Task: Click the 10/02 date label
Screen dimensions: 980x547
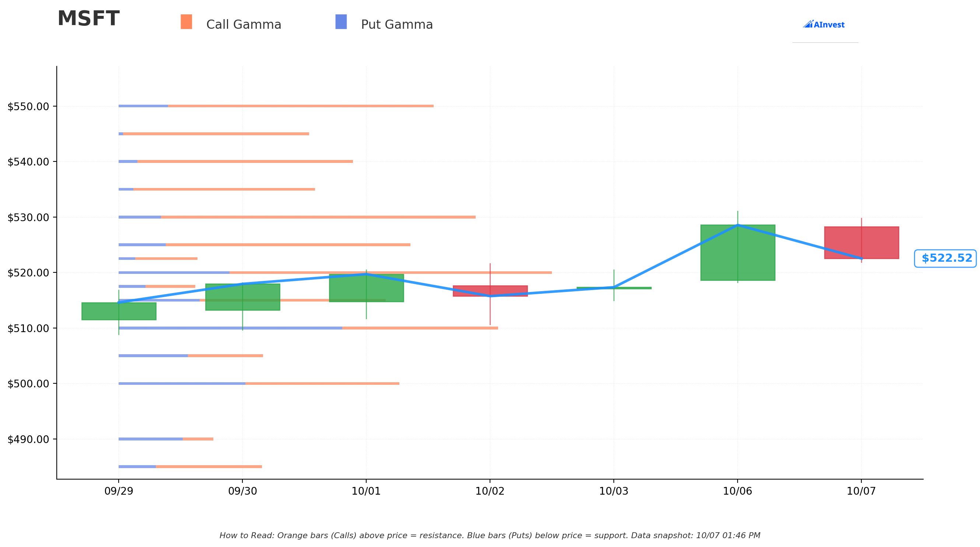Action: (490, 491)
